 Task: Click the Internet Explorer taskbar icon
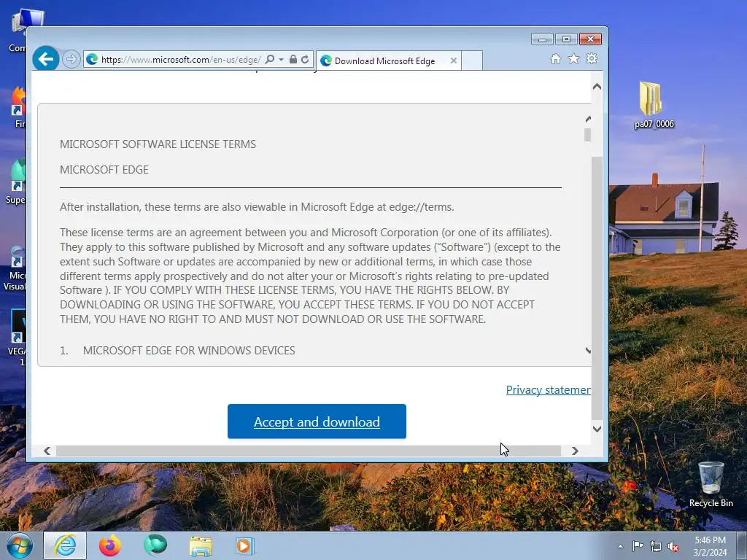point(65,545)
